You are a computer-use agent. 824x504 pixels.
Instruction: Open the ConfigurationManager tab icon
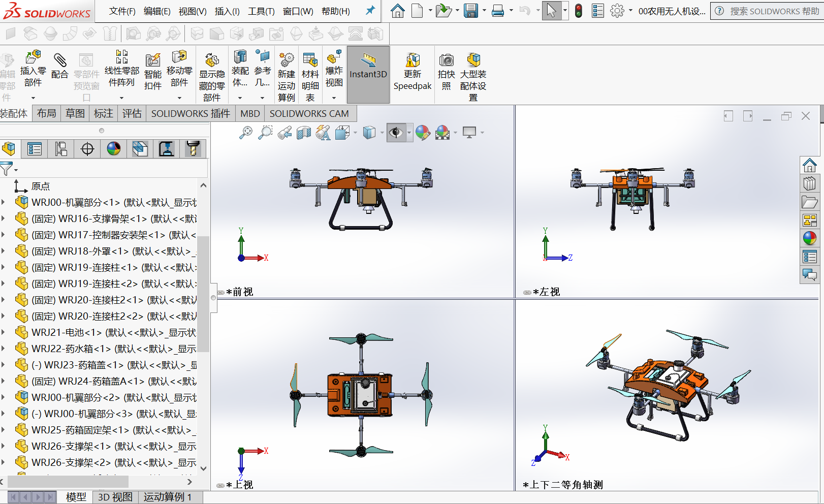pos(61,149)
